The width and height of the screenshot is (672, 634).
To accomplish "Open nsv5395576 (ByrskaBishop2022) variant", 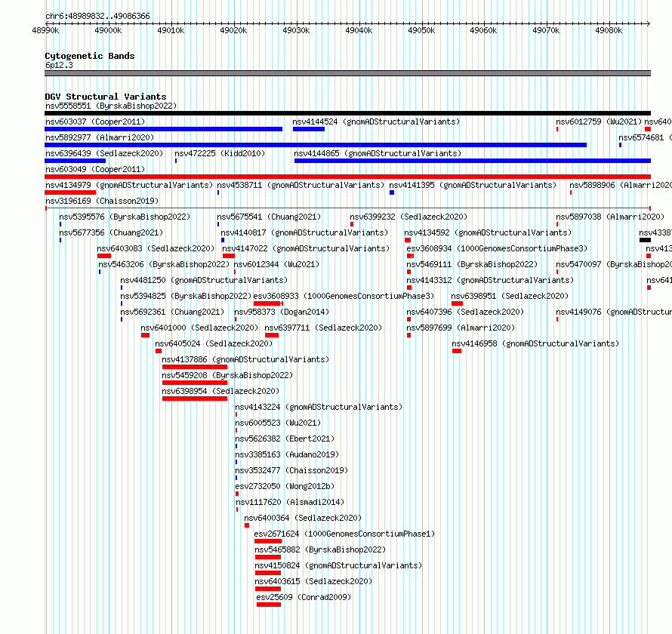I will tap(125, 217).
